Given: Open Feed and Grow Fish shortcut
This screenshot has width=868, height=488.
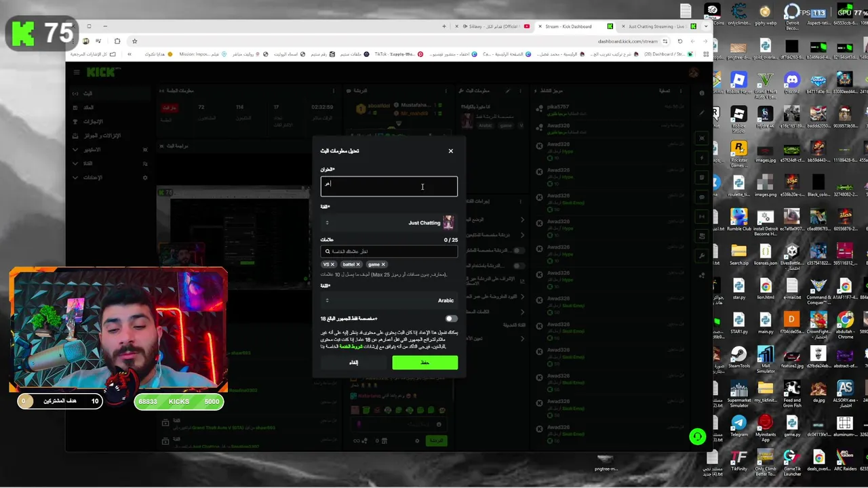Looking at the screenshot, I should tap(791, 394).
